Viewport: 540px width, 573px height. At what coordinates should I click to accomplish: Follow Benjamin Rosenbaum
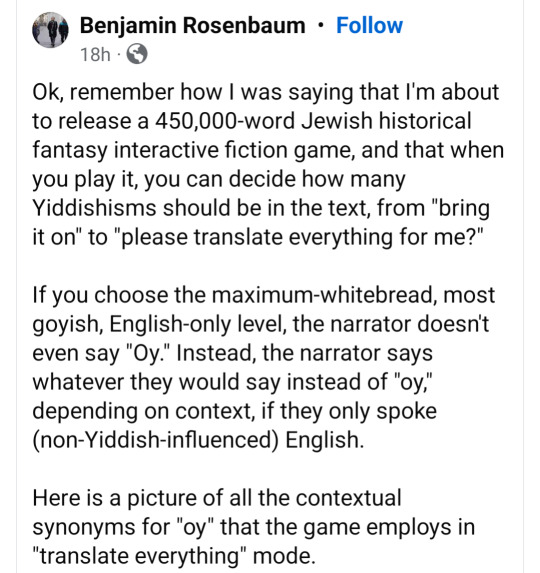click(x=369, y=25)
